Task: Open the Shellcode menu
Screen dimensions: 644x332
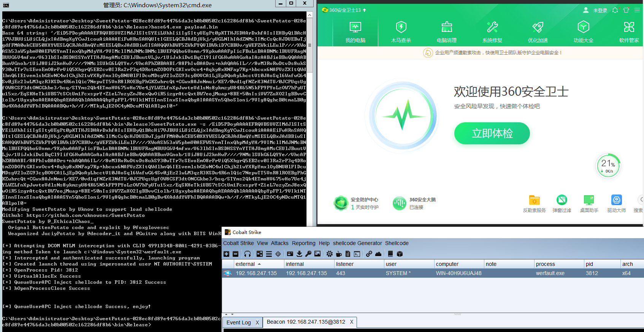Action: [x=397, y=243]
